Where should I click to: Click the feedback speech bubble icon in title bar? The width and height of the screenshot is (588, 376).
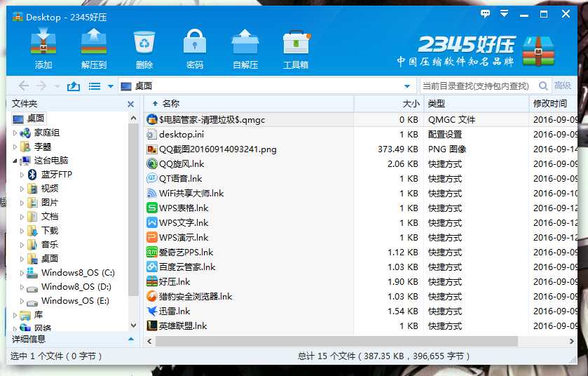[485, 14]
